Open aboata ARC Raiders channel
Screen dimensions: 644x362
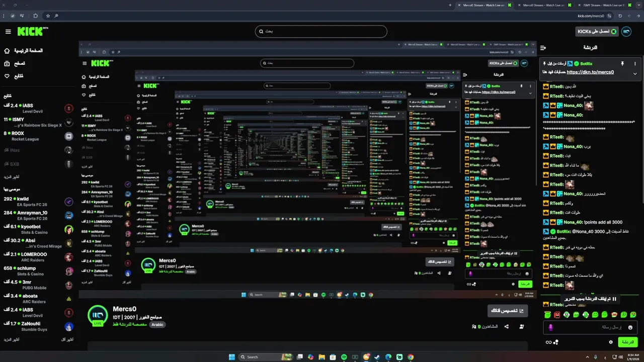tap(38, 299)
